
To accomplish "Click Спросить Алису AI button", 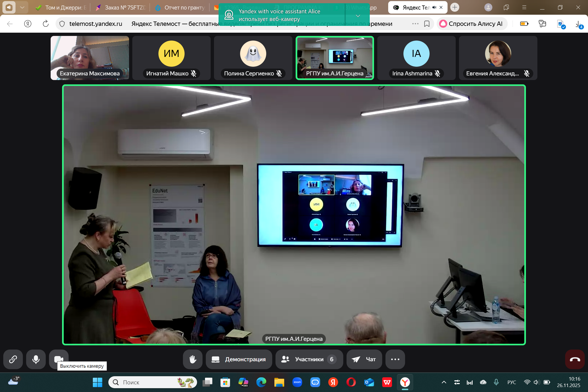I will [x=472, y=24].
